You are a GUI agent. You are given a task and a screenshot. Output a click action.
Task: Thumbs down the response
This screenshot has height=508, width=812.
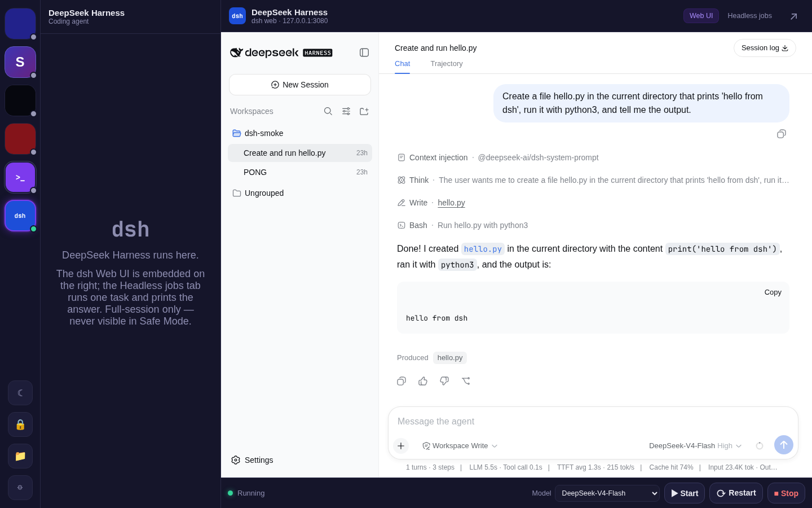click(x=444, y=381)
